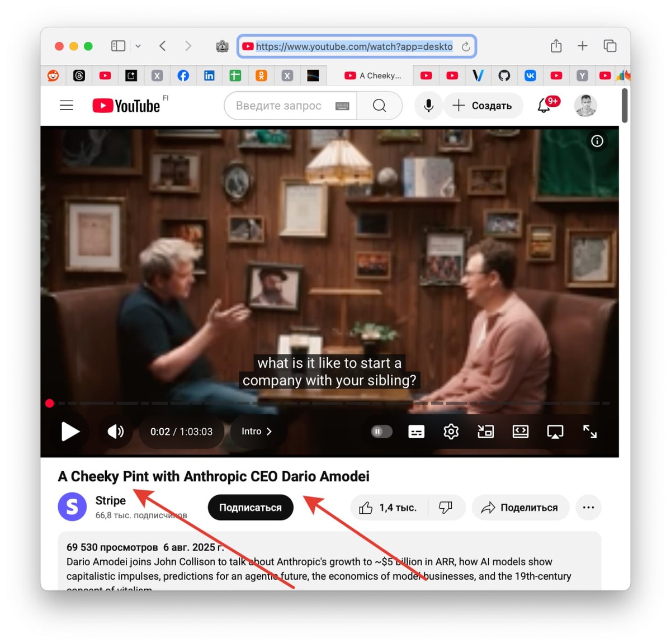Image resolution: width=671 pixels, height=644 pixels.
Task: Open a new Safari tab
Action: click(x=583, y=46)
